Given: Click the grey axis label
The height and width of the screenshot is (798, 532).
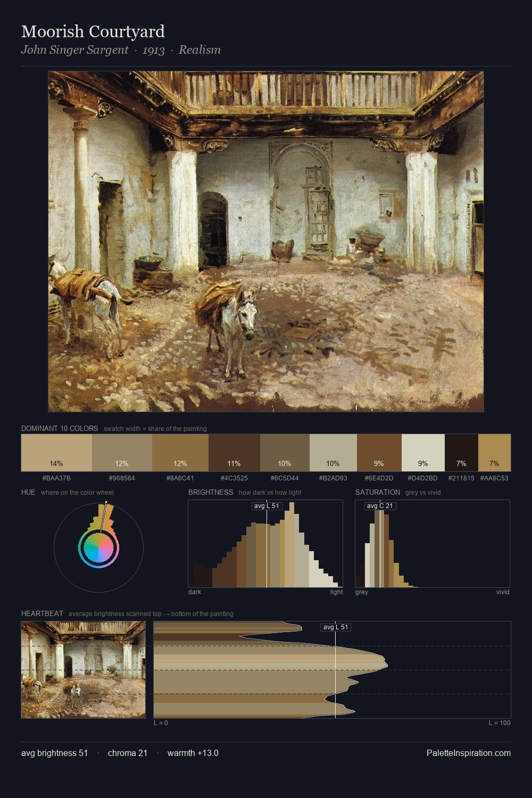Looking at the screenshot, I should [362, 592].
